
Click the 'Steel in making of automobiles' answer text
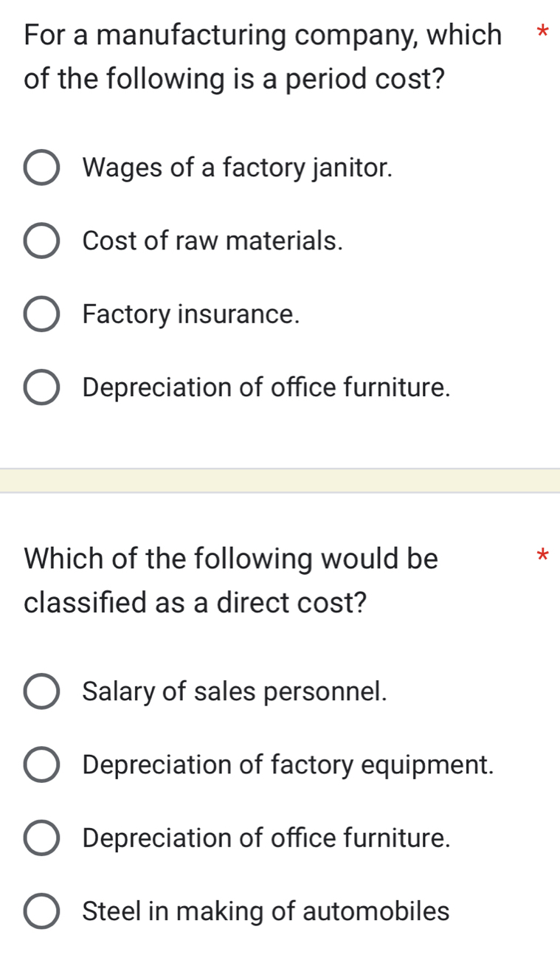(x=266, y=911)
